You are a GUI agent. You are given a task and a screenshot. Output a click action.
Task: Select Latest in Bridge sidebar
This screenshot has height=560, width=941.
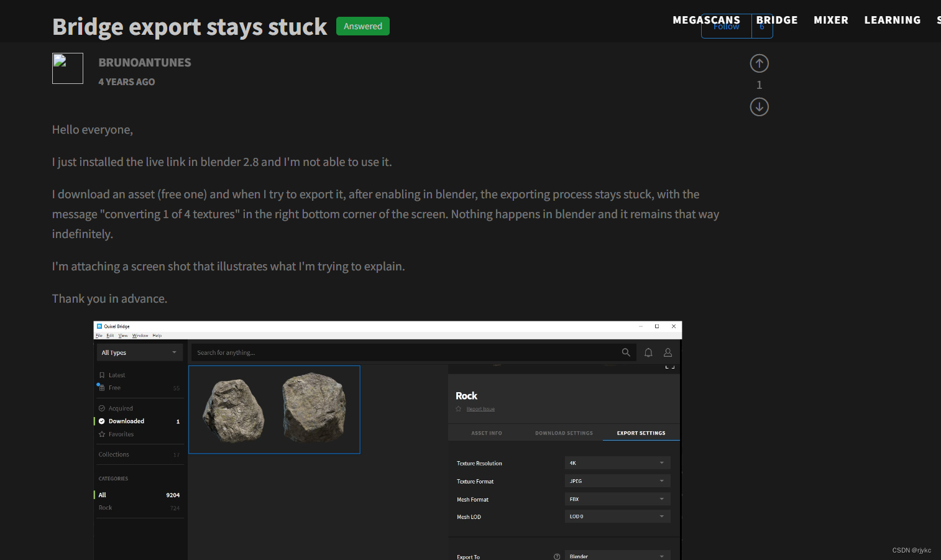117,375
